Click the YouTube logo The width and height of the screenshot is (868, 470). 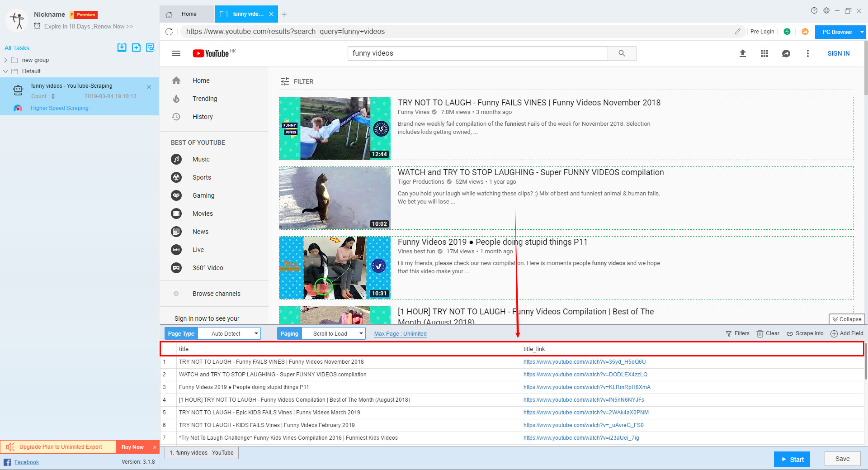click(x=211, y=53)
